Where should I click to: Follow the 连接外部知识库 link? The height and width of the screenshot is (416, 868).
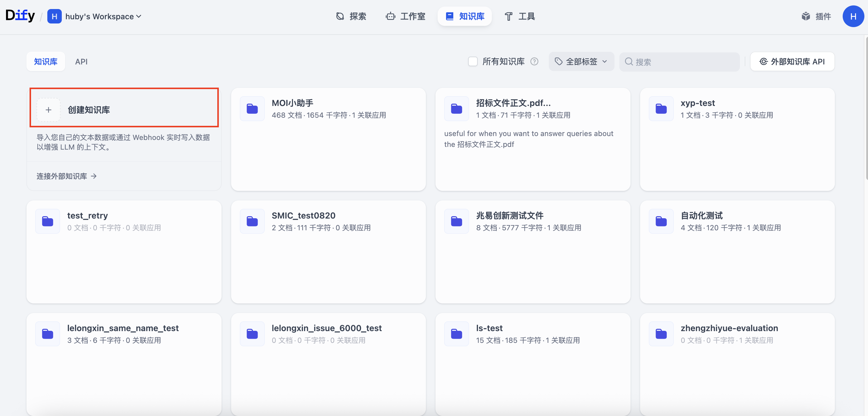66,176
